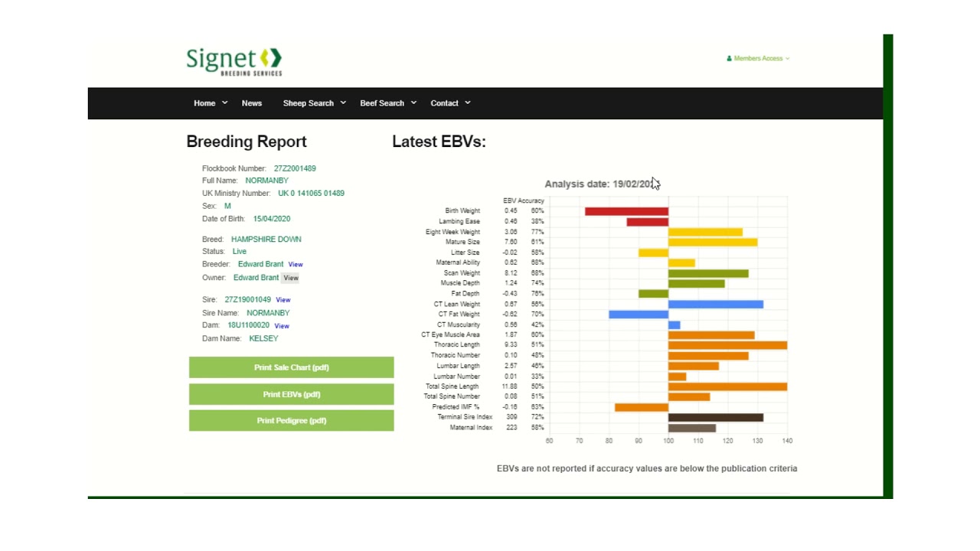Click Print EBVs (pdf) button
The width and height of the screenshot is (980, 551).
[292, 394]
